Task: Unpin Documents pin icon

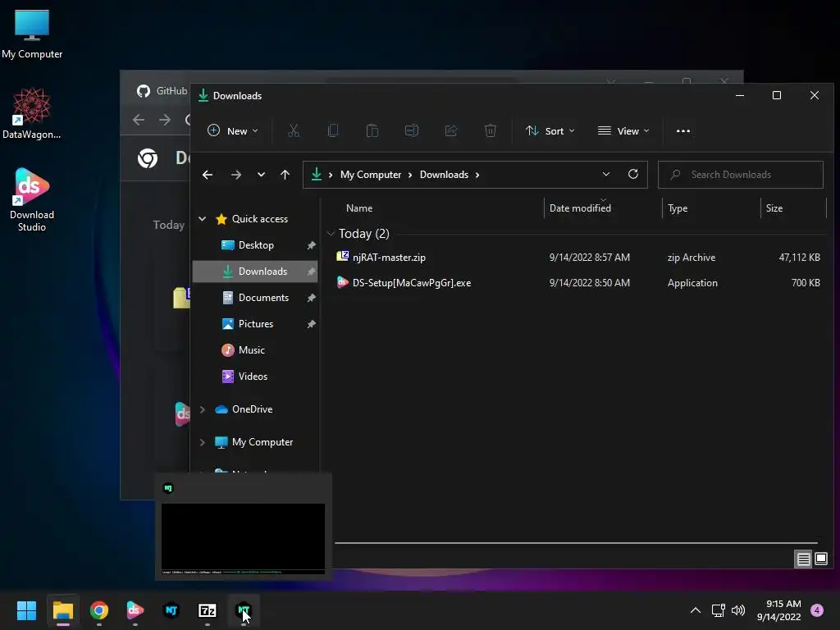Action: coord(311,298)
